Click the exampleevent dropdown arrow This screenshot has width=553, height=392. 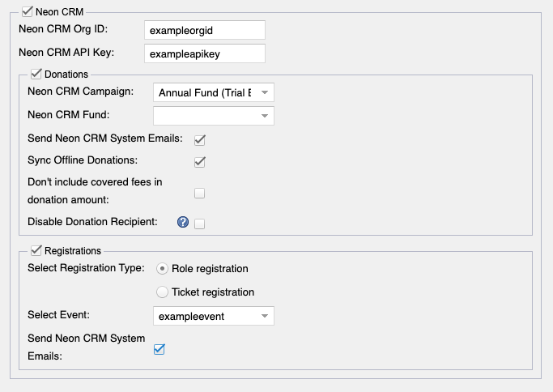click(265, 316)
